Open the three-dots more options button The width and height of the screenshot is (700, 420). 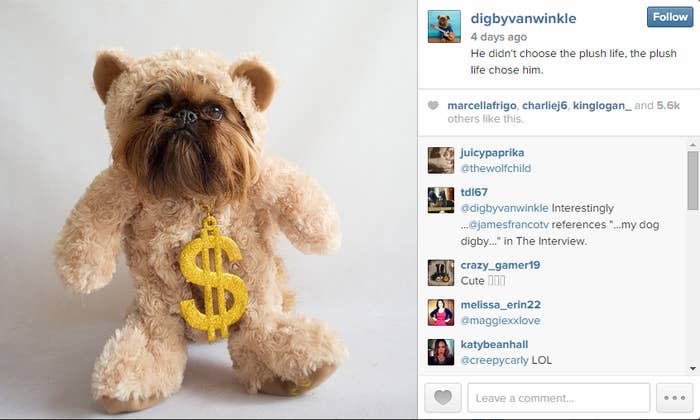tap(674, 397)
